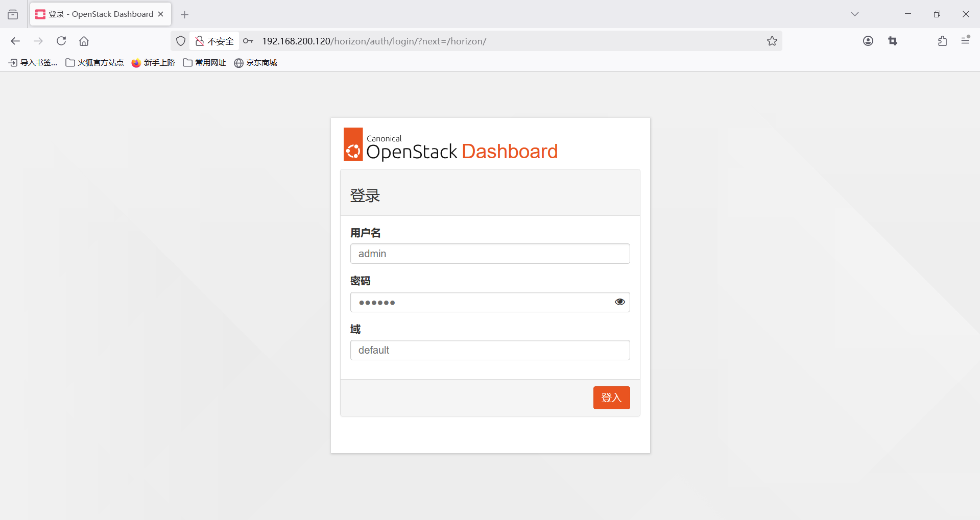The height and width of the screenshot is (520, 980).
Task: Click the 域 label
Action: 355,329
